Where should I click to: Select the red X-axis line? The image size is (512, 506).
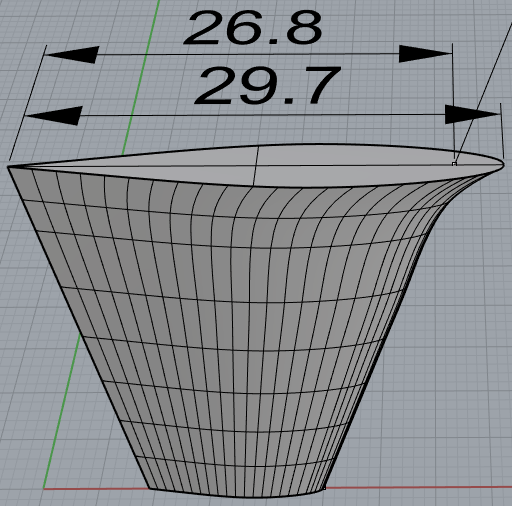coord(417,487)
